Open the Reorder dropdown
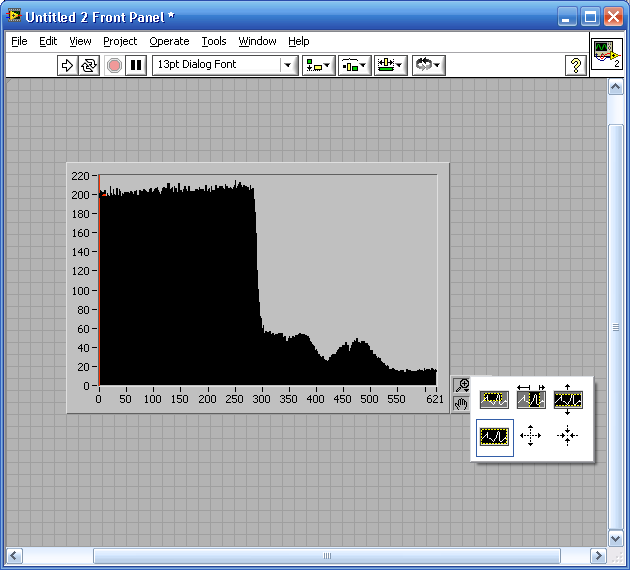 click(429, 65)
